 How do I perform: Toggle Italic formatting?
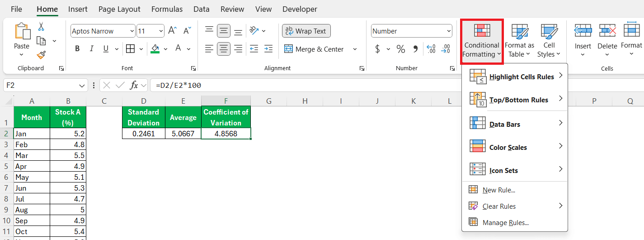click(x=91, y=49)
